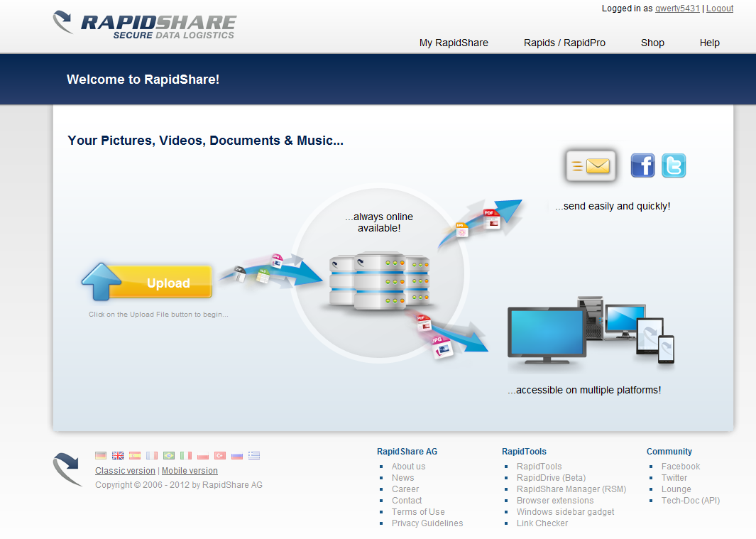Open the Windows sidebar gadget link
This screenshot has height=539, width=756.
565,511
